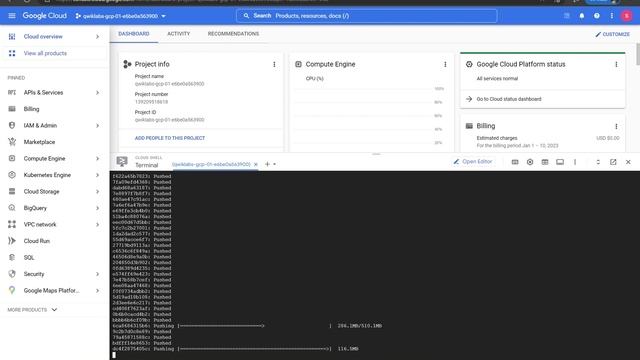The height and width of the screenshot is (360, 640).
Task: Open Cloud Shell more options menu
Action: [575, 162]
